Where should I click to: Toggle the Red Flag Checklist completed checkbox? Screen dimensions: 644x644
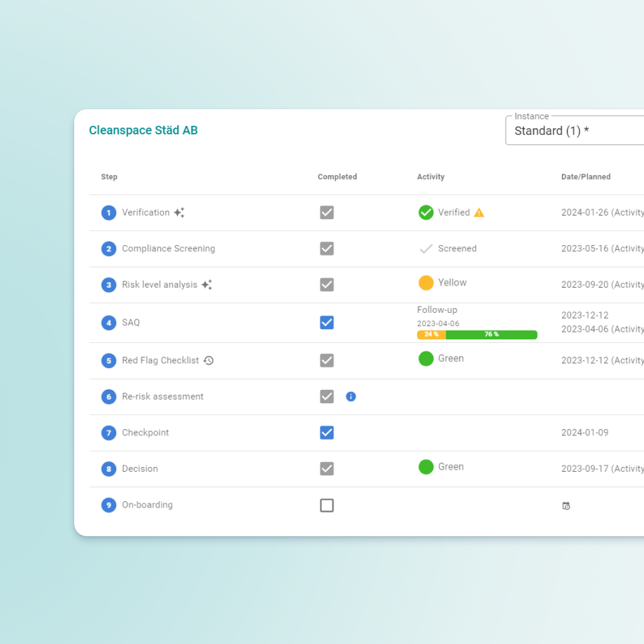tap(327, 360)
